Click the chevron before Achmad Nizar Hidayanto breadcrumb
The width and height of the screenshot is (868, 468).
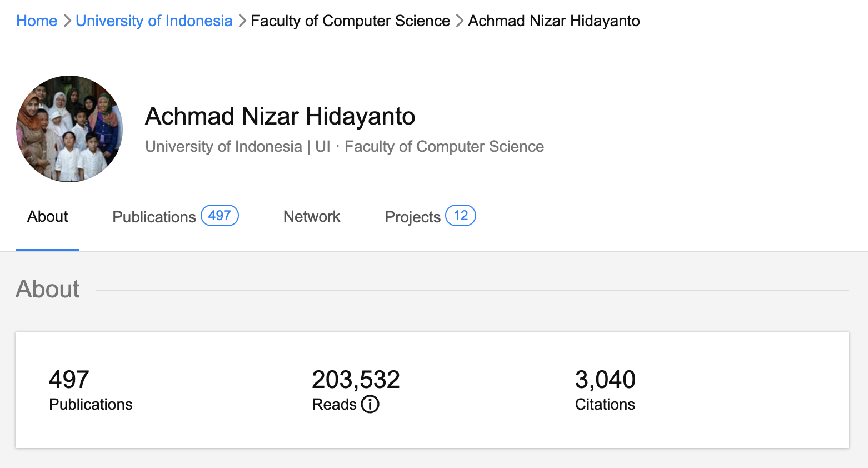click(460, 21)
